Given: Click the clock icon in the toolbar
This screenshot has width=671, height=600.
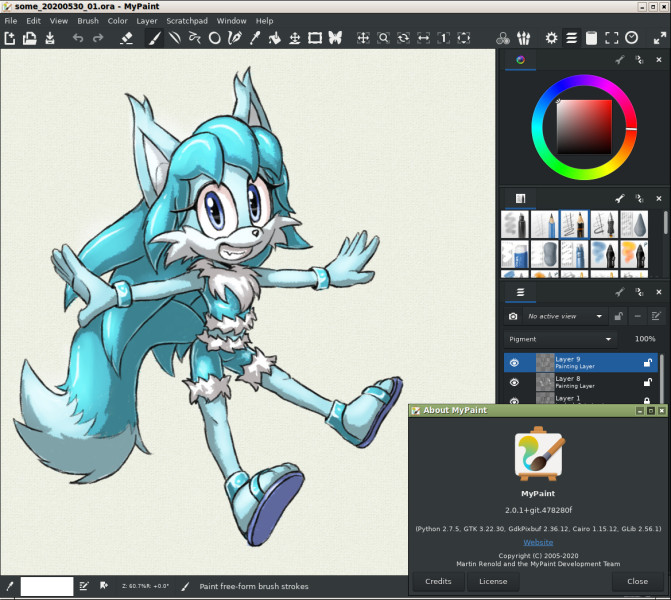Looking at the screenshot, I should [x=632, y=38].
